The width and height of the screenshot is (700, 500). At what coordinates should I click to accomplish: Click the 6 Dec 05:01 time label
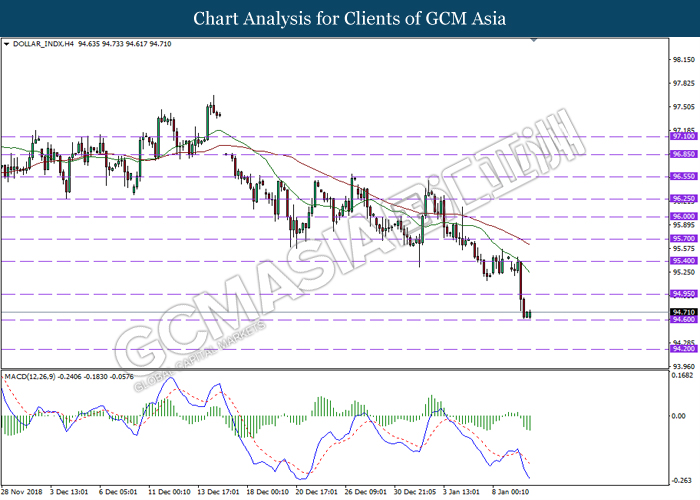(118, 492)
